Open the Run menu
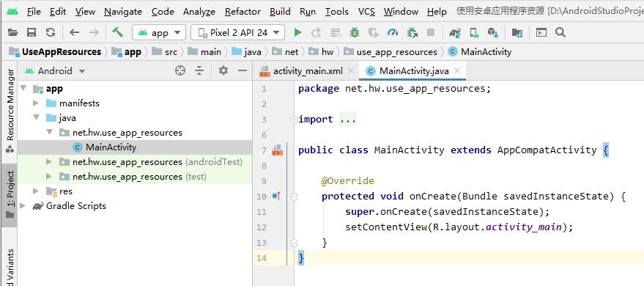Image resolution: width=644 pixels, height=286 pixels. coord(308,12)
